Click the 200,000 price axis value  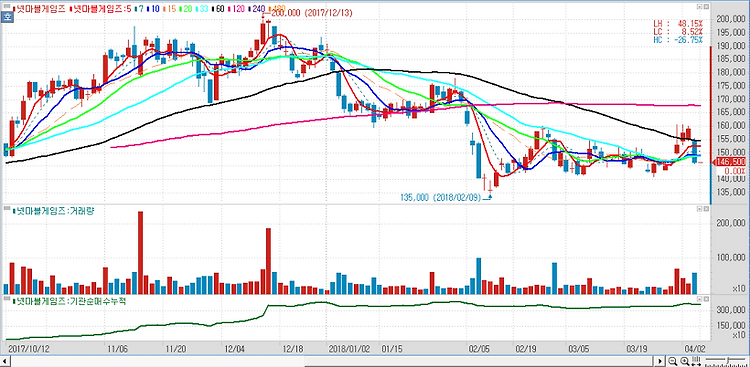731,20
